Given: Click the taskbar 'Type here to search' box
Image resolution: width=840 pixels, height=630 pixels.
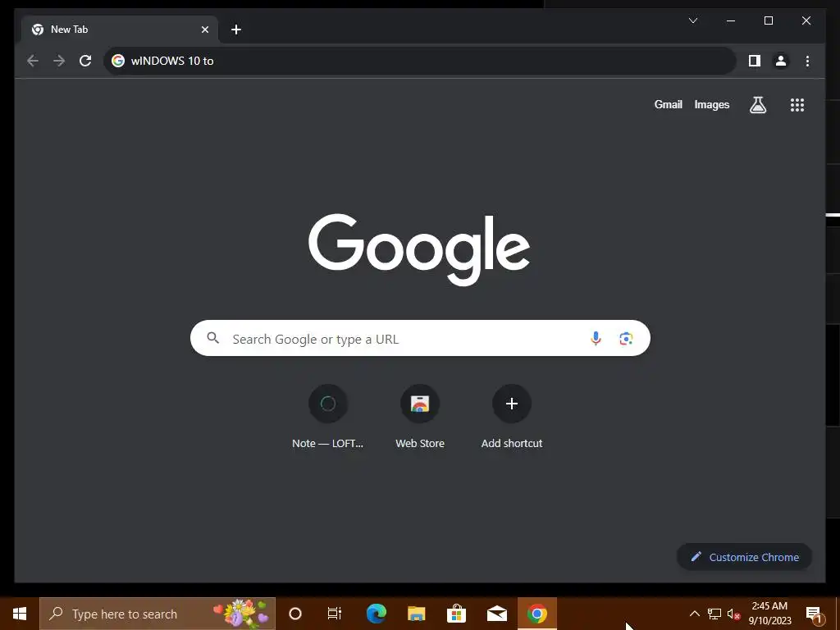Looking at the screenshot, I should [157, 614].
